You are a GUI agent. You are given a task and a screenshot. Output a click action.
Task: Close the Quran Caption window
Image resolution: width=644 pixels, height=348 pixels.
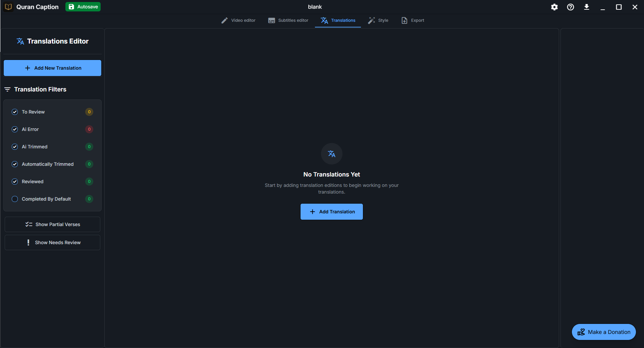pyautogui.click(x=635, y=7)
